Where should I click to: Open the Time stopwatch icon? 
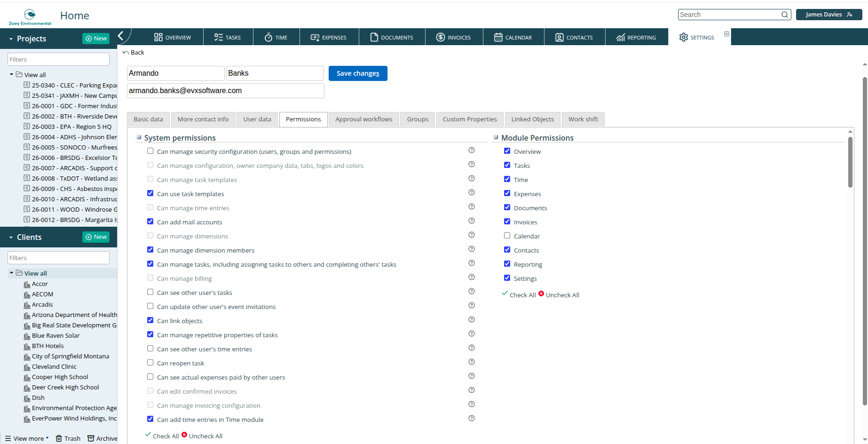(x=268, y=37)
